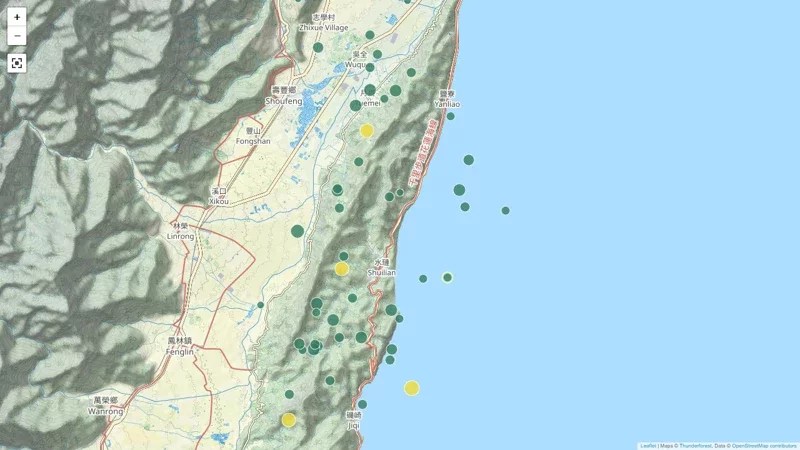Toggle fullscreen map view

[17, 63]
